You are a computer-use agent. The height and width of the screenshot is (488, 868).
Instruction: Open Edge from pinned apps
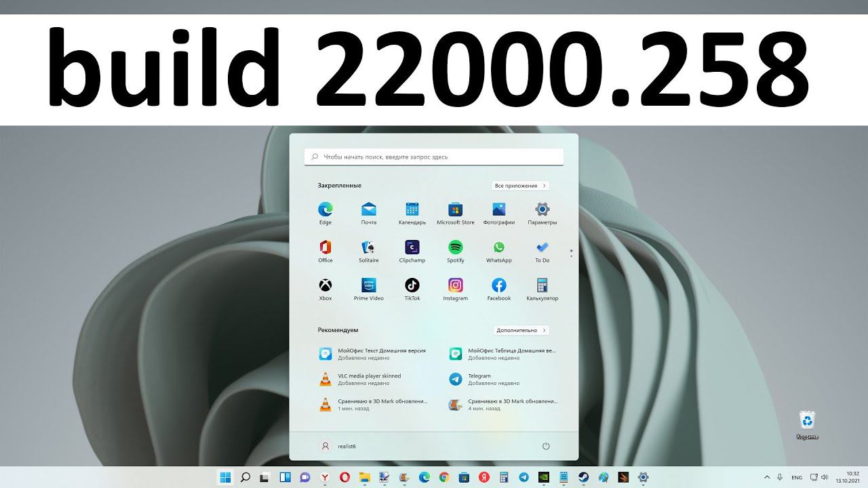(x=325, y=213)
